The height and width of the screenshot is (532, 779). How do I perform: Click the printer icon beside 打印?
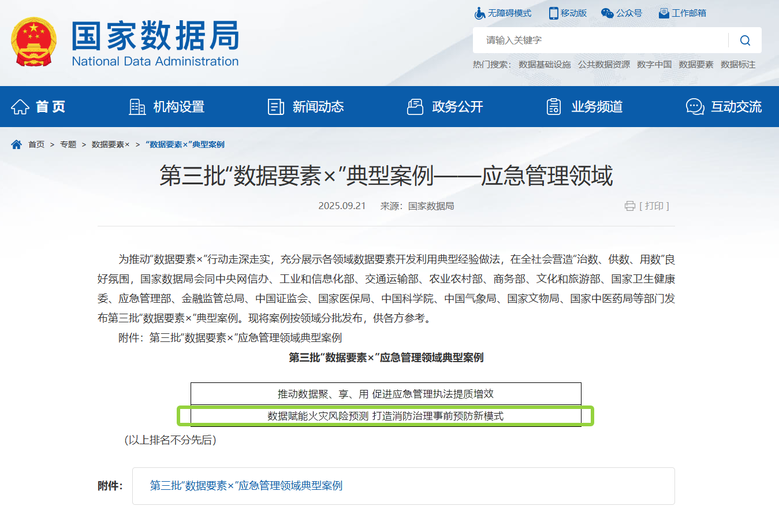coord(629,206)
